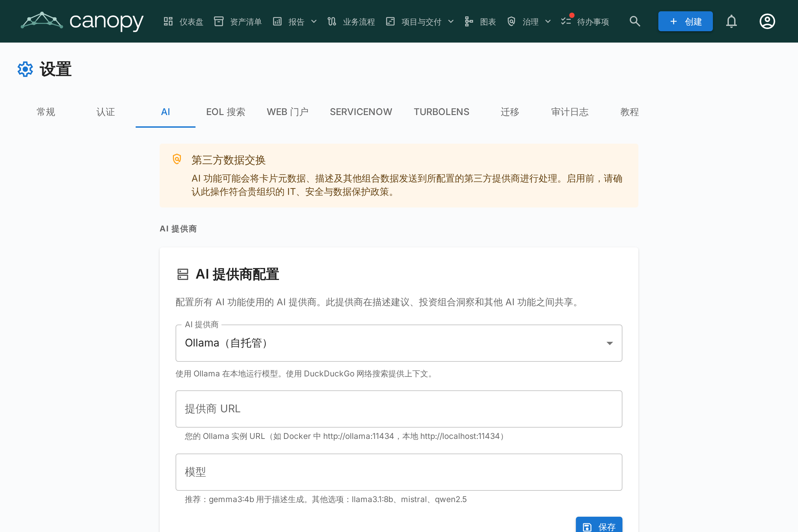Expand the 治理 menu chevron
This screenshot has height=532, width=798.
pos(548,21)
